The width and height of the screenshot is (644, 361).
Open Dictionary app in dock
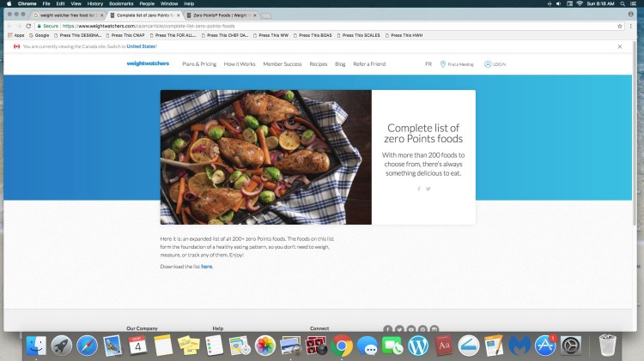[x=444, y=346]
